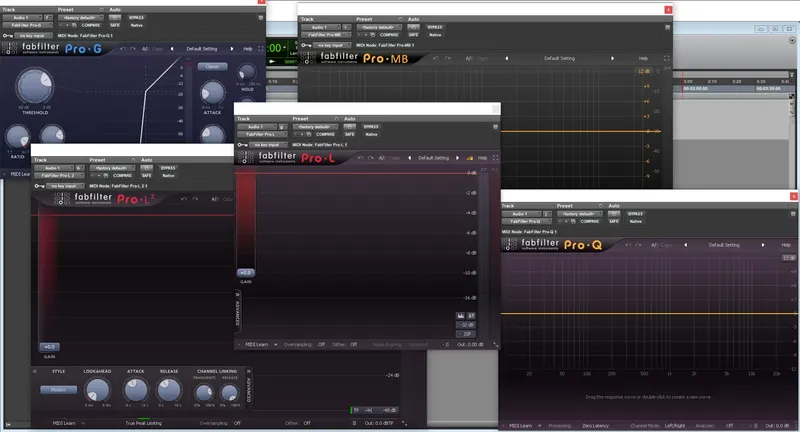
Task: Toggle the A/B switch in Pro-G
Action: click(x=145, y=49)
